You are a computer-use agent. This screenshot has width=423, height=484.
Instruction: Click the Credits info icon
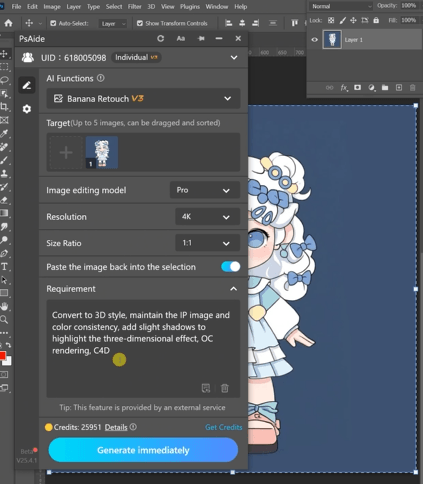click(133, 427)
